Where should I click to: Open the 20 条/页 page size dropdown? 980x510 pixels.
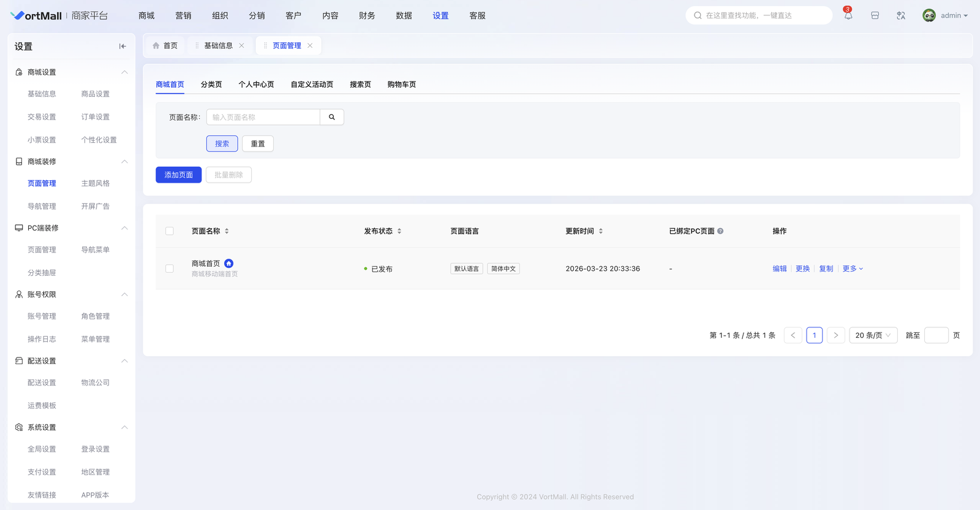[873, 335]
